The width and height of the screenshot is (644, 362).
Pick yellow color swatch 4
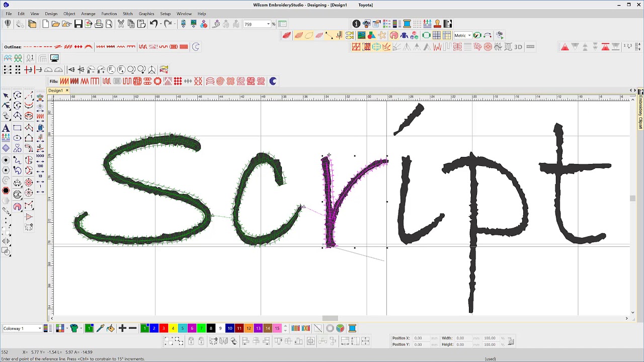173,328
